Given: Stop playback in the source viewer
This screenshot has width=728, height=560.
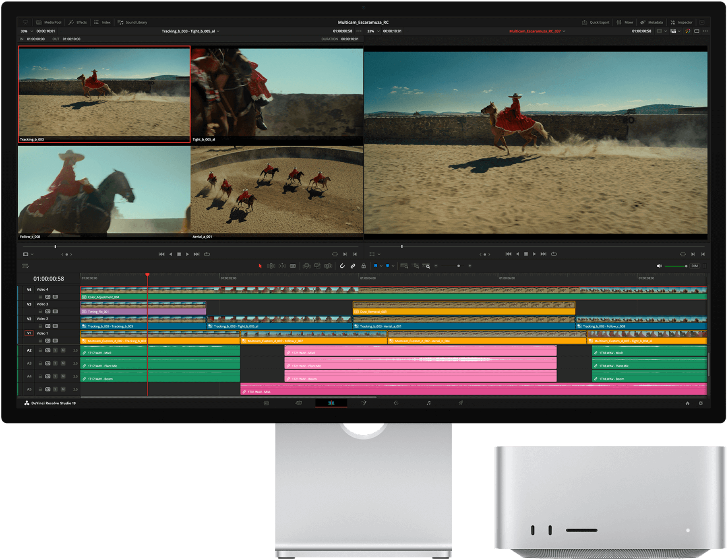Looking at the screenshot, I should coord(179,254).
